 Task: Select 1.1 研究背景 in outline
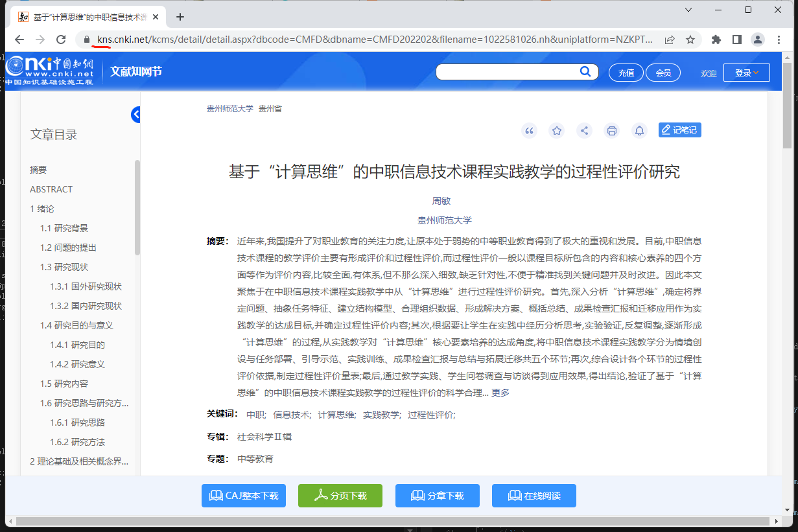64,228
